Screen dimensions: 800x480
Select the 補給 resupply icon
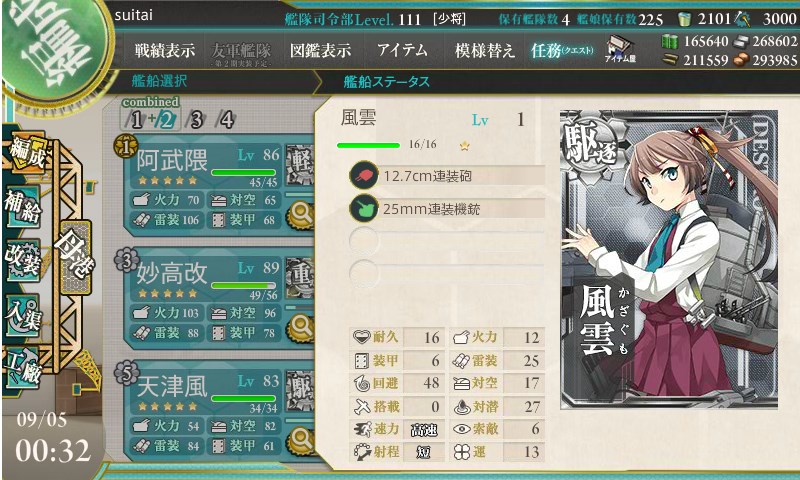click(23, 206)
